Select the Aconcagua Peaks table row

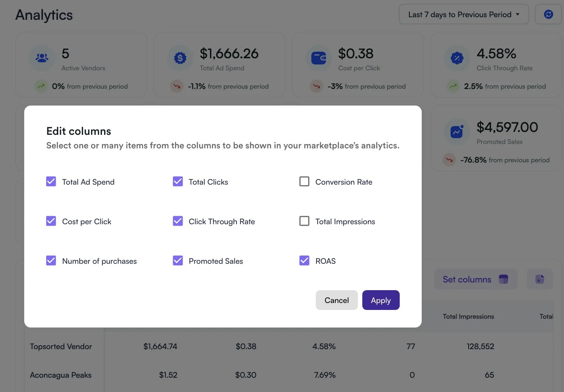61,375
